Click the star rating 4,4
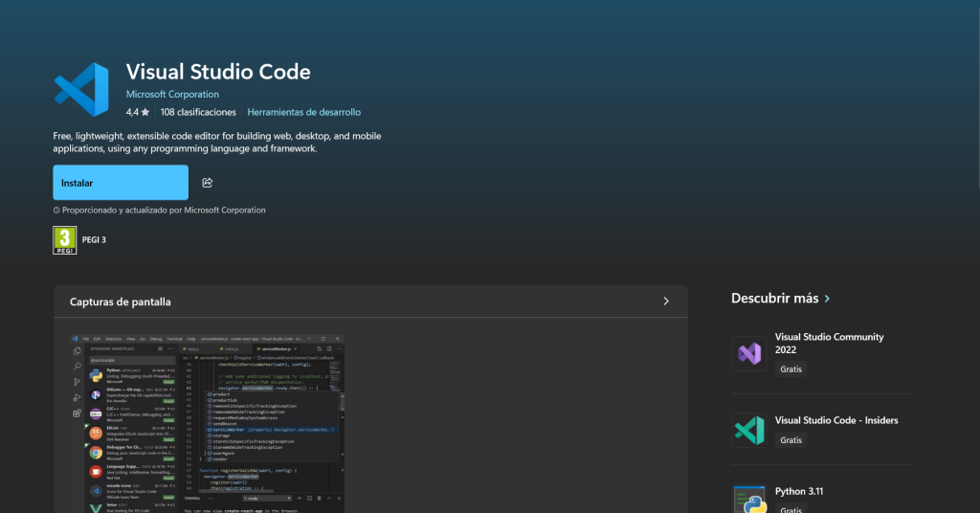Viewport: 980px width, 513px height. click(x=138, y=112)
